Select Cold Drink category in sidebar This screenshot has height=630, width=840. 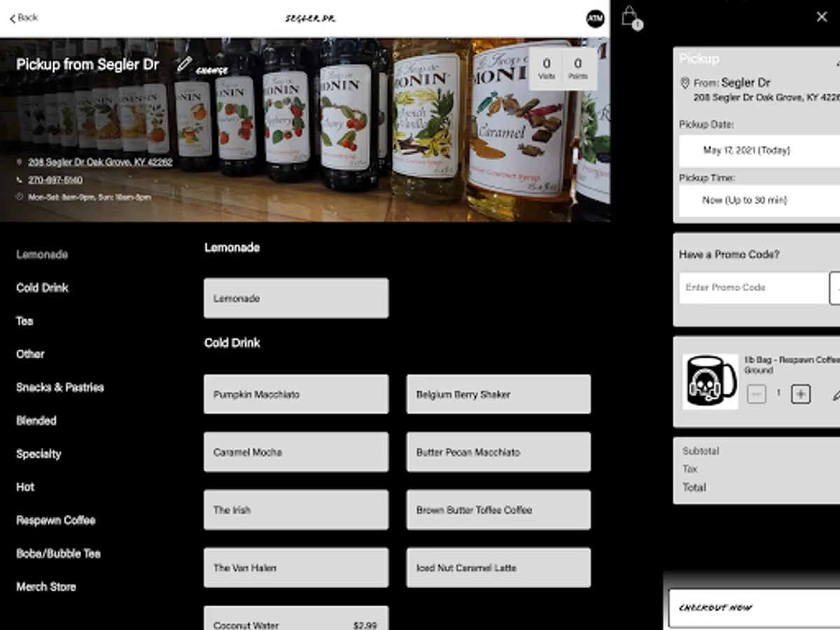(42, 288)
